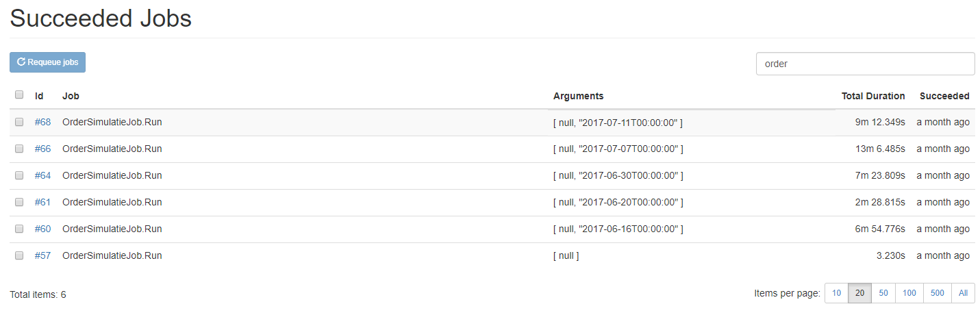Open the #60 job link
The image size is (980, 315).
42,229
